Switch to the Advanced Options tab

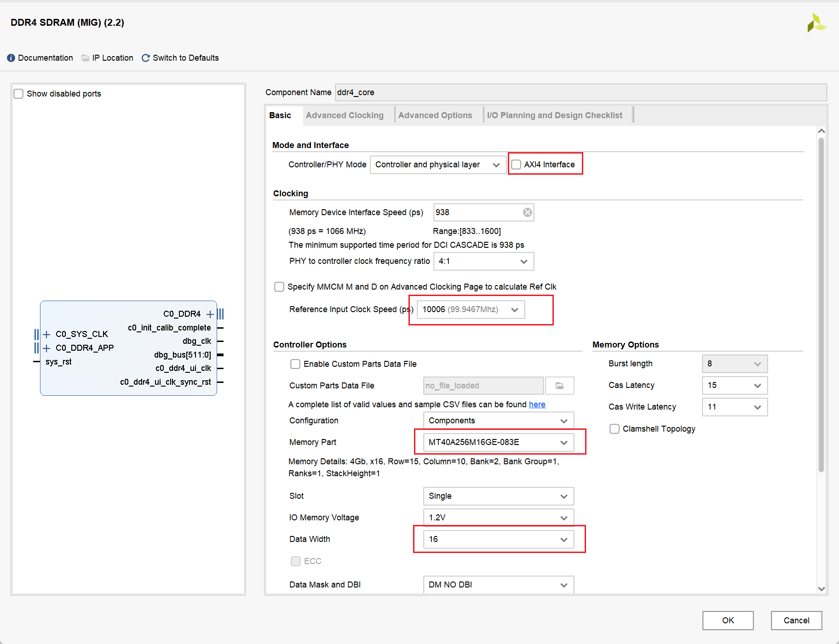pos(435,115)
